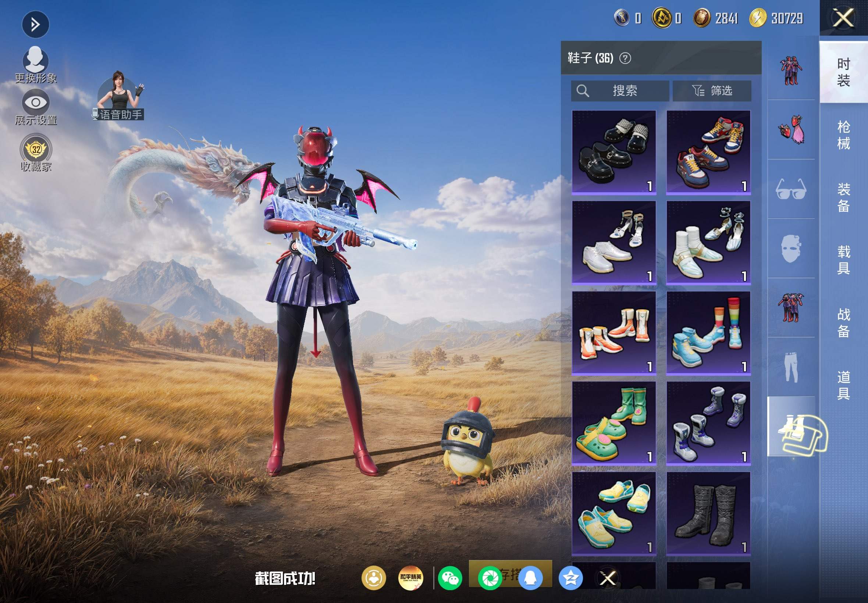
Task: Select the white socks with blue heels thumbnail
Action: pyautogui.click(x=708, y=243)
